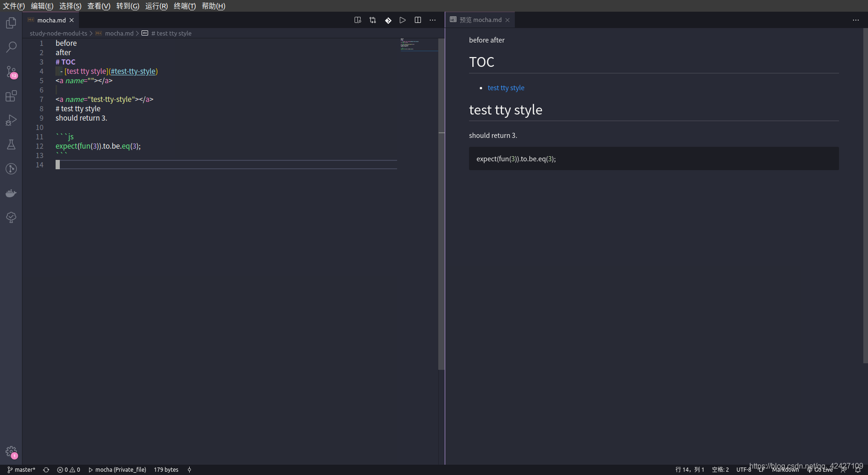Image resolution: width=868 pixels, height=475 pixels.
Task: Click the editor vertical scrollbar
Action: (441, 204)
